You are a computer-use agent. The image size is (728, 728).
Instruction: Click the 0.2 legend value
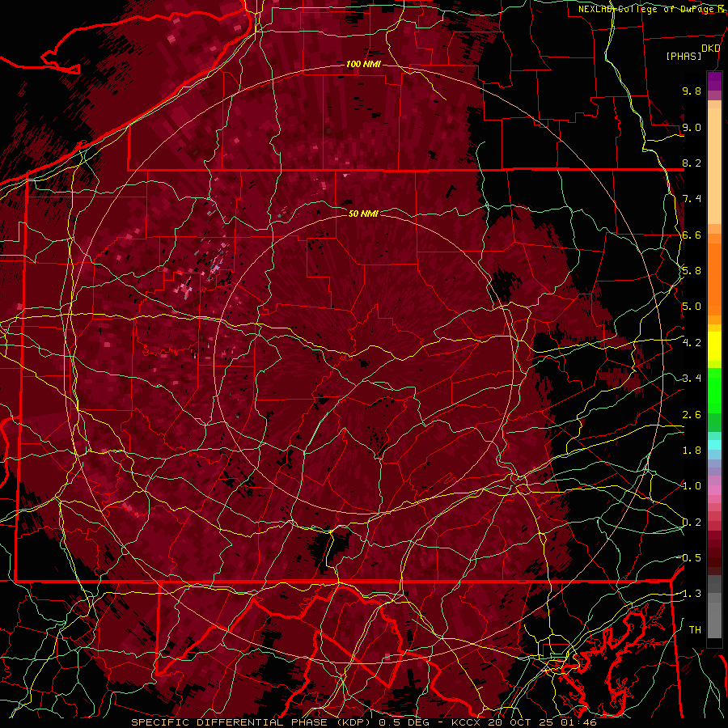tap(692, 523)
